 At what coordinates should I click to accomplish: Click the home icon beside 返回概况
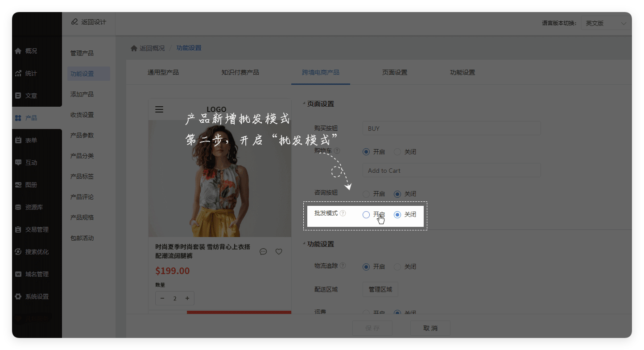(x=133, y=48)
